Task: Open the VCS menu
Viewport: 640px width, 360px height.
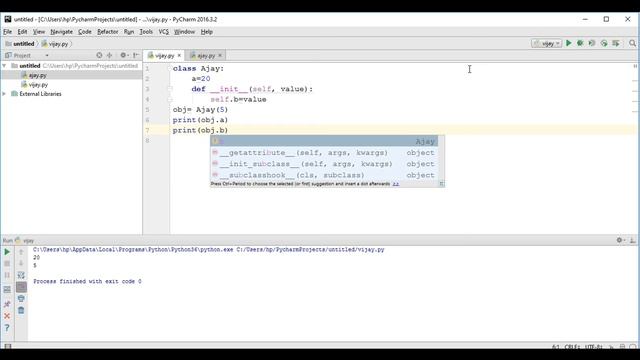Action: pos(163,32)
